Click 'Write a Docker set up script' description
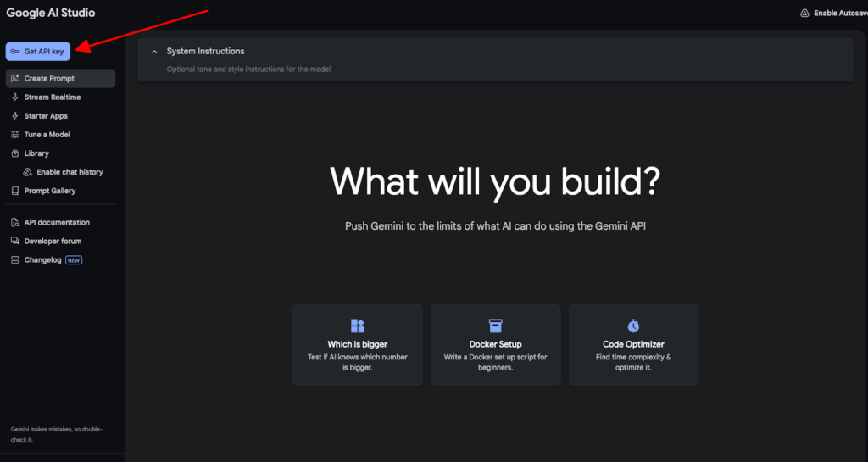Screen dimensions: 868x462 click(495, 363)
